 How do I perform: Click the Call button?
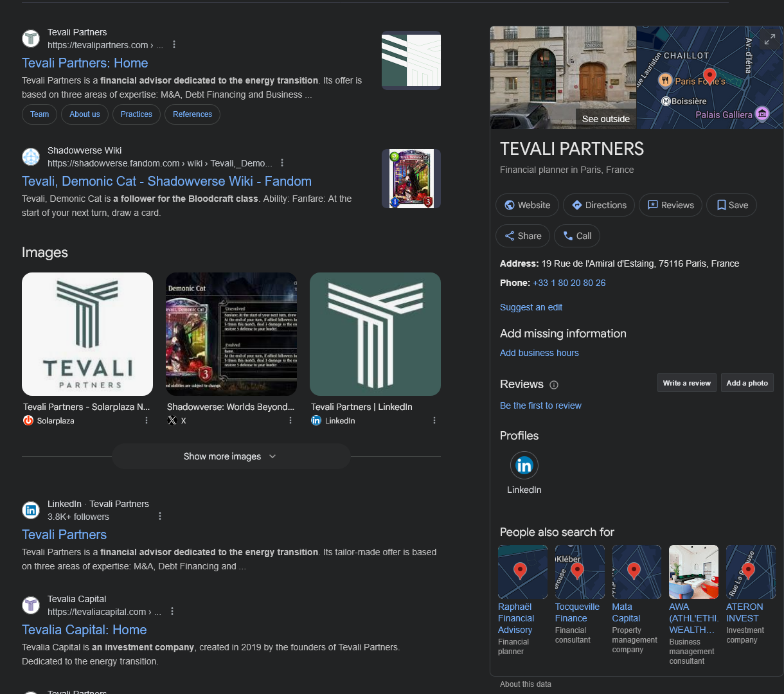coord(577,236)
